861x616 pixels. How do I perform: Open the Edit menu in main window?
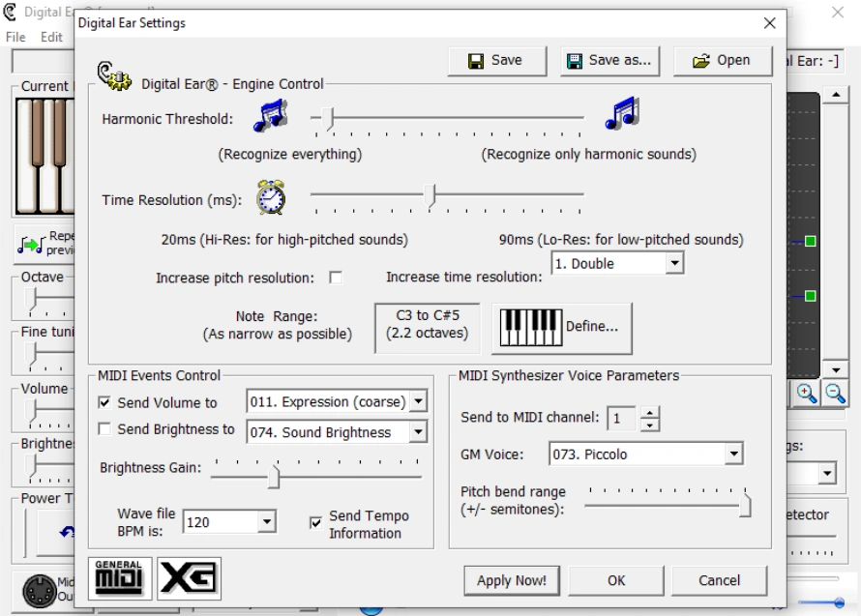pos(51,37)
